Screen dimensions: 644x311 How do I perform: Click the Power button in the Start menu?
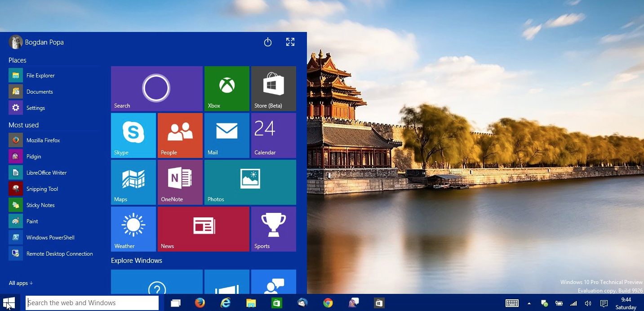(x=268, y=42)
